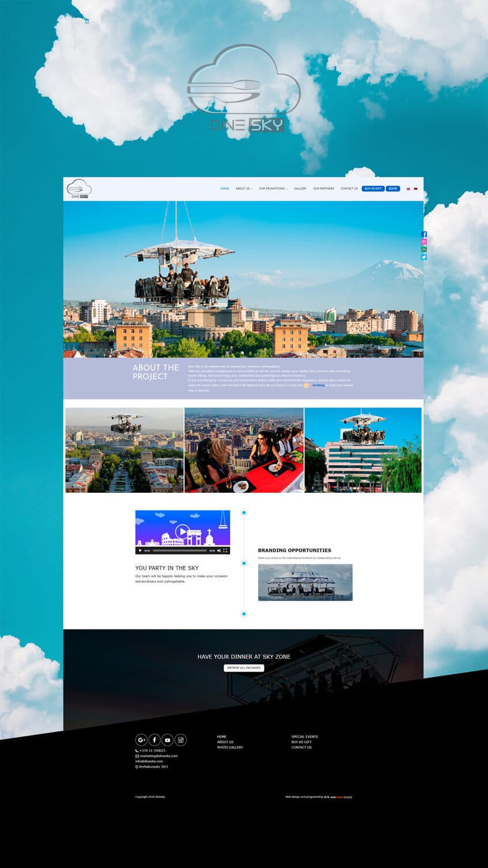Expand the ABOUT US dropdown menu
This screenshot has width=488, height=868.
tap(243, 188)
